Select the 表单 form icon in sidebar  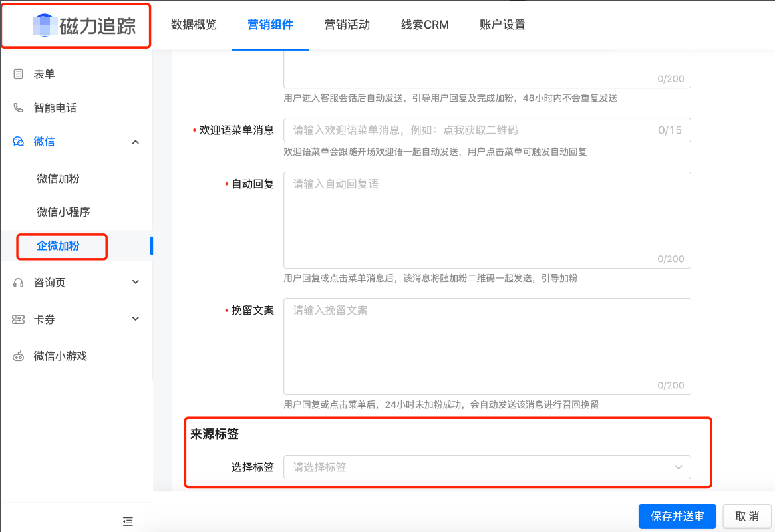pyautogui.click(x=19, y=74)
